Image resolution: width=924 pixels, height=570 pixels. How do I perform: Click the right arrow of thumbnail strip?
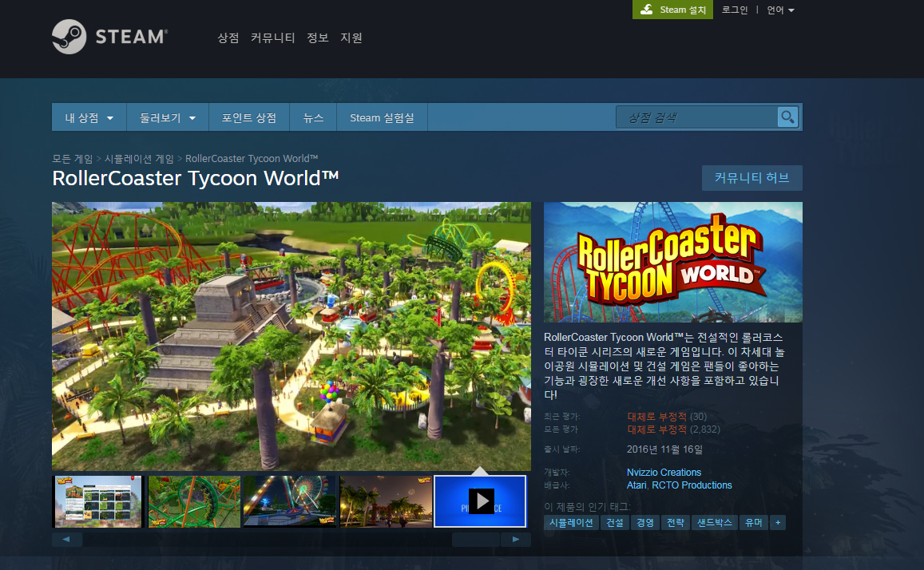[x=516, y=539]
